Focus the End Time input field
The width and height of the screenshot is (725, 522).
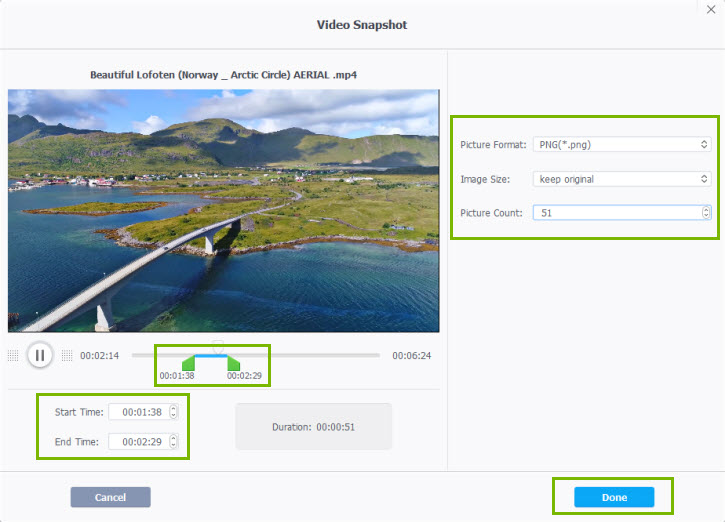click(x=137, y=441)
